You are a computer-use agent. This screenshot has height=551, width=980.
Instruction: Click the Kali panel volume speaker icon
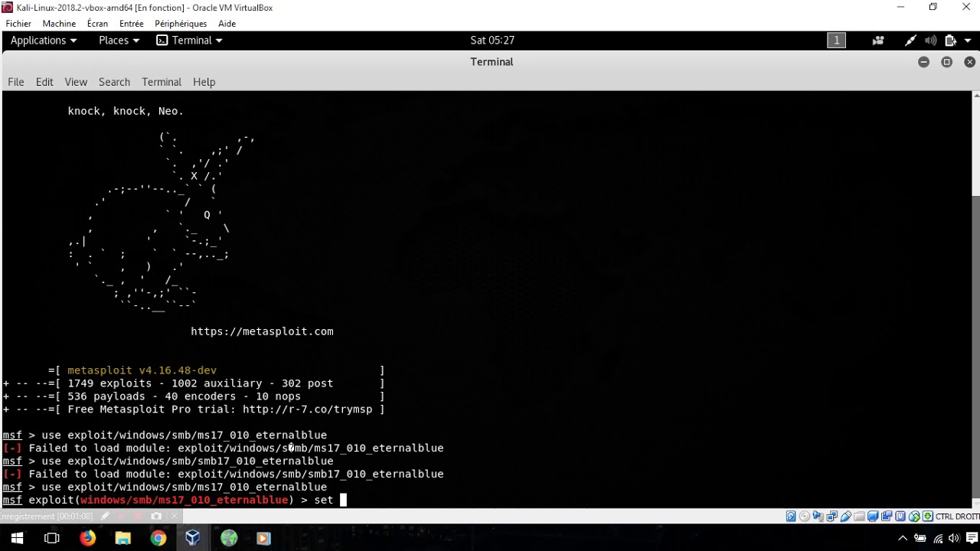pyautogui.click(x=931, y=41)
